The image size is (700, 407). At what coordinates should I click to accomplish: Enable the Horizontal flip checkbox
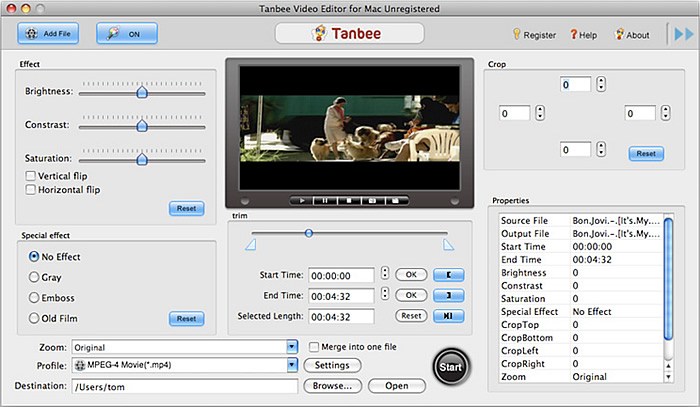pos(30,190)
